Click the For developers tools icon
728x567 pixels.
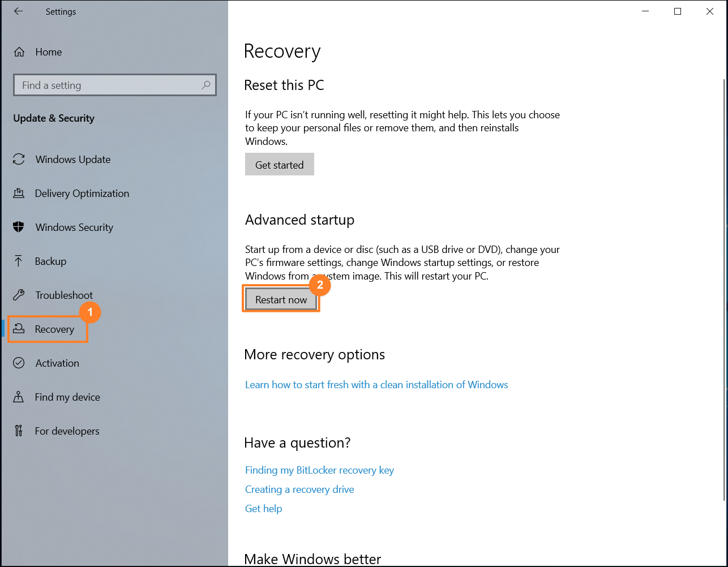(x=19, y=431)
